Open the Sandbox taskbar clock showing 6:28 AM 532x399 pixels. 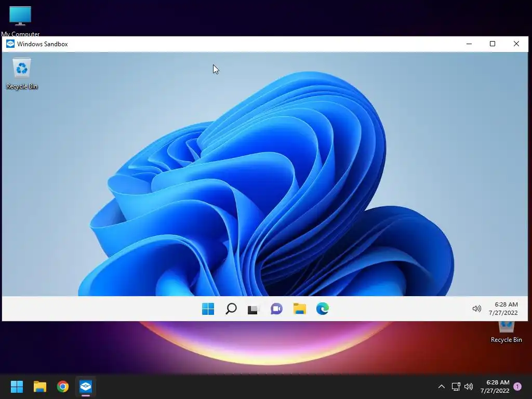click(503, 309)
